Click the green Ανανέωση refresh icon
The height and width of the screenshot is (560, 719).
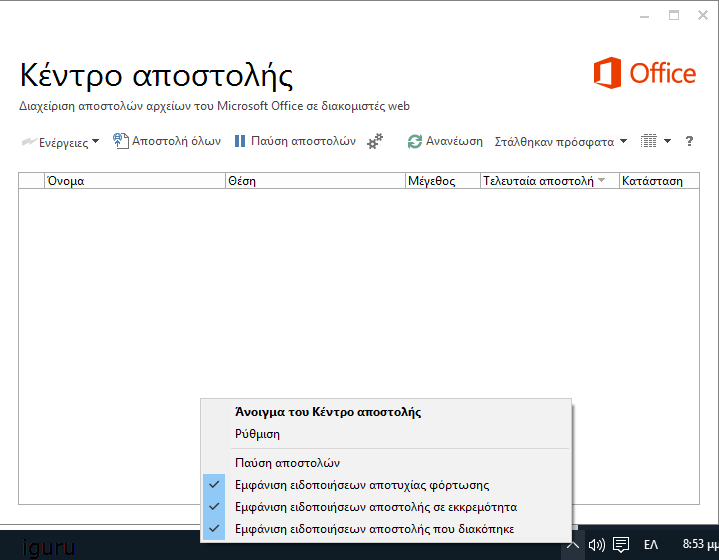(x=415, y=141)
